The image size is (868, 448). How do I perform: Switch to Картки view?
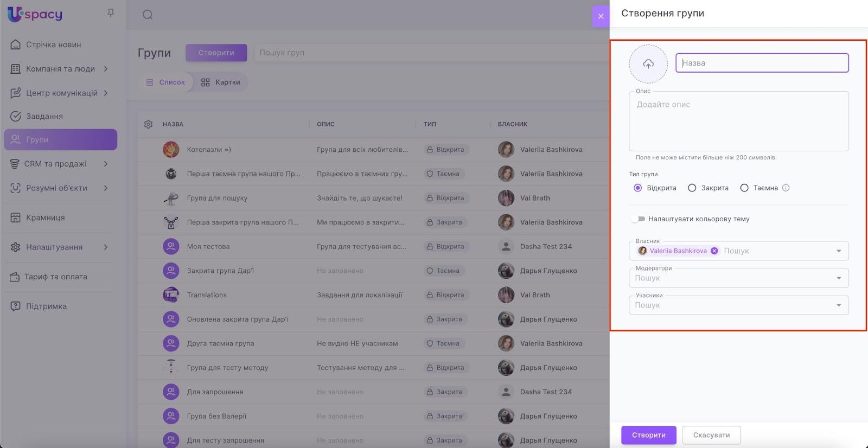(x=220, y=82)
